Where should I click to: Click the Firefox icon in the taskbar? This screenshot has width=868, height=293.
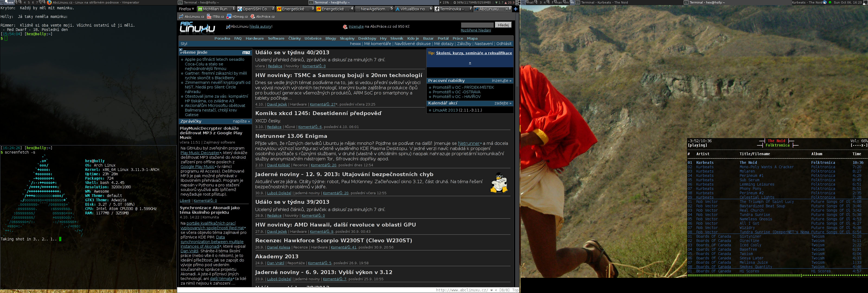pyautogui.click(x=49, y=2)
